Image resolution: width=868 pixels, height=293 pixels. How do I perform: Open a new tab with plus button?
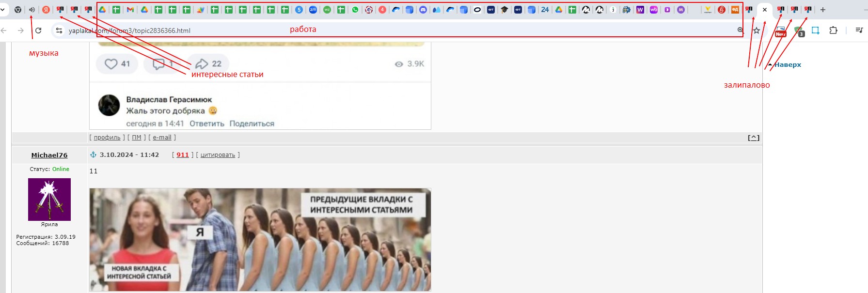(x=823, y=10)
